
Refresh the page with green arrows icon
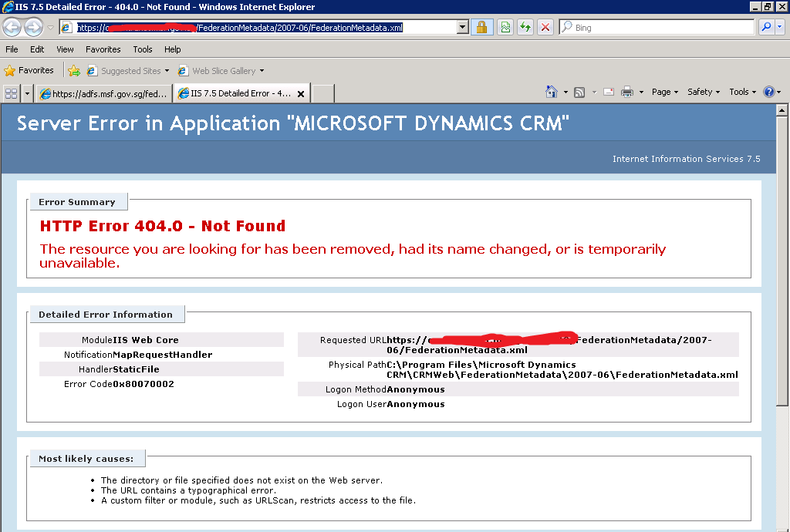(525, 27)
